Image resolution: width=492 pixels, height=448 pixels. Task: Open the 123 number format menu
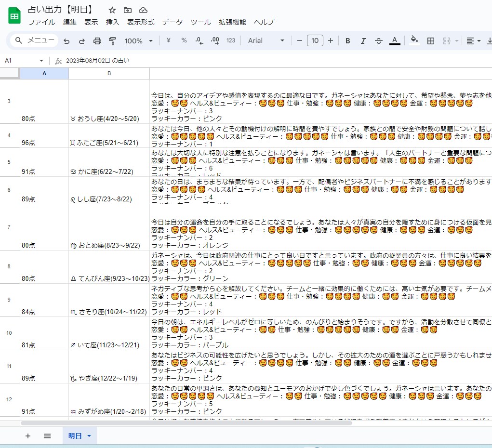pos(231,40)
